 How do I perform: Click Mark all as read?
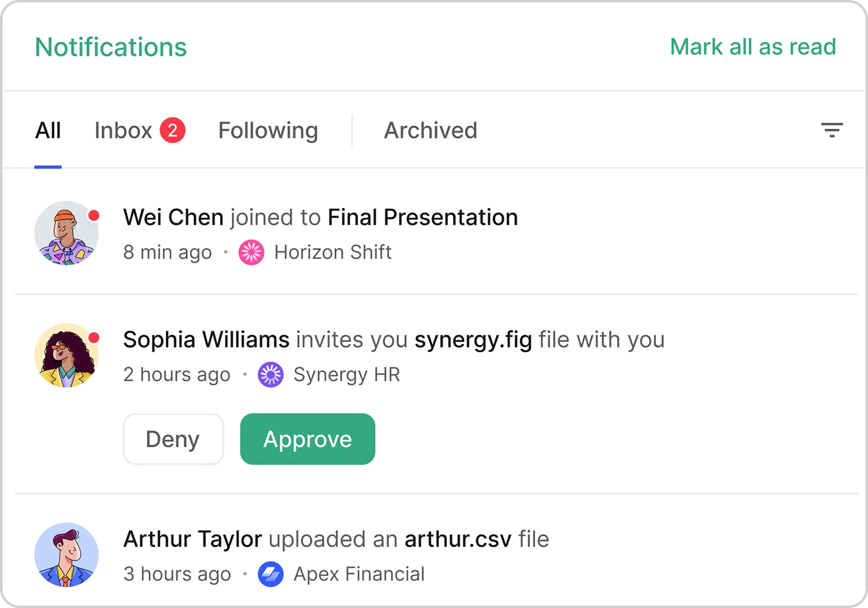click(753, 47)
